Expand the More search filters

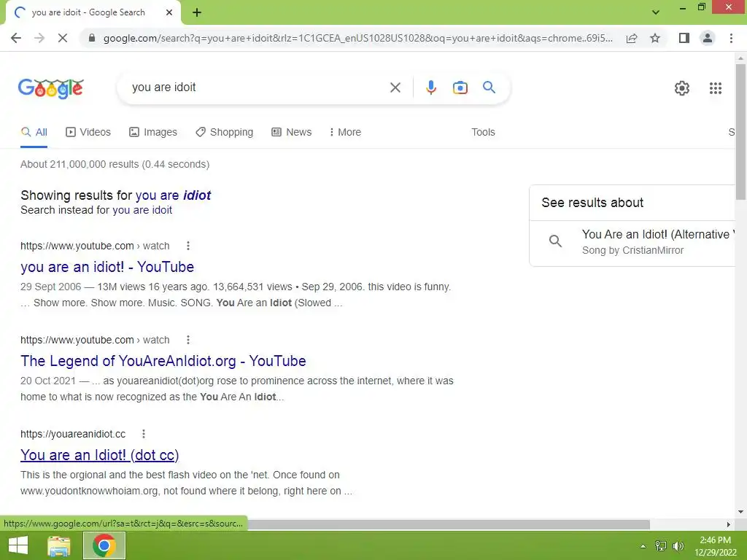pyautogui.click(x=345, y=133)
